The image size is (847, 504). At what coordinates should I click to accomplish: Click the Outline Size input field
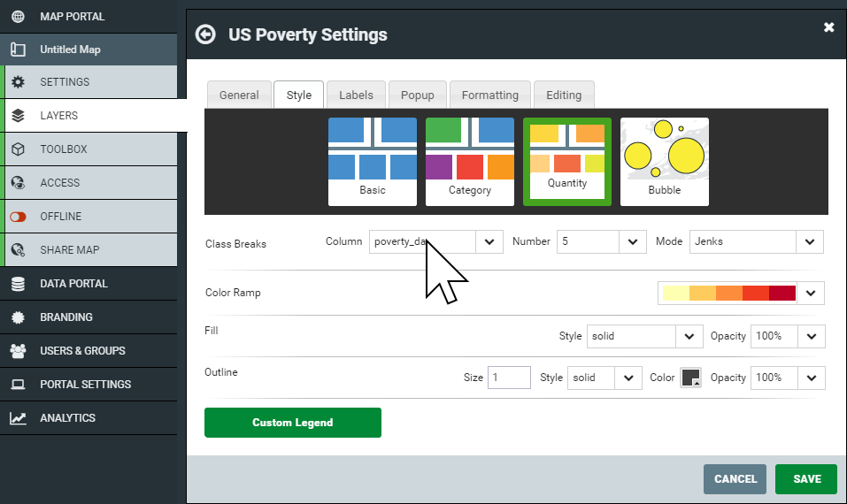(510, 378)
